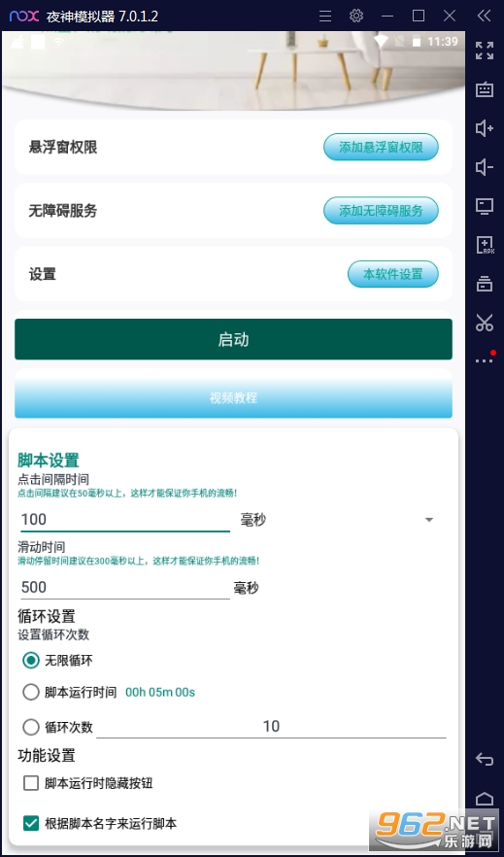Increase volume using sidebar speaker plus
Screen dimensions: 504x857
tap(485, 128)
